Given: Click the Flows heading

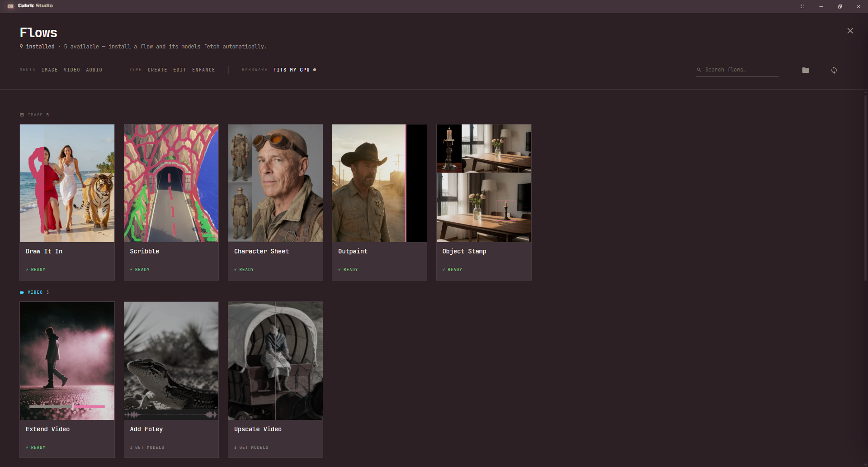Looking at the screenshot, I should coord(38,33).
